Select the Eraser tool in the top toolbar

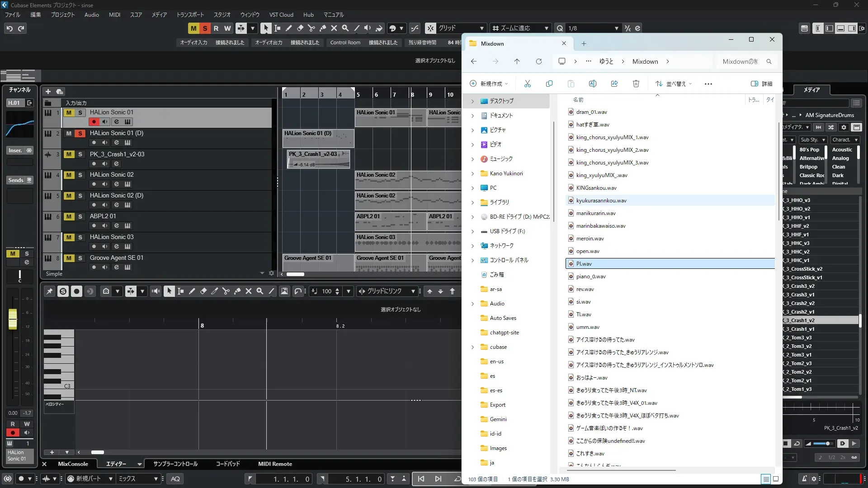pos(300,28)
